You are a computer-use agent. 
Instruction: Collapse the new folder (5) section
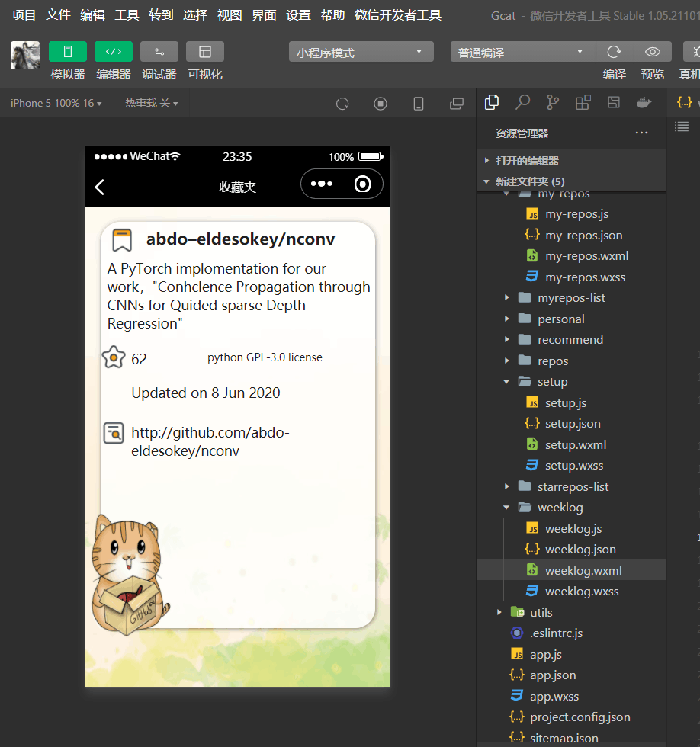point(571,181)
